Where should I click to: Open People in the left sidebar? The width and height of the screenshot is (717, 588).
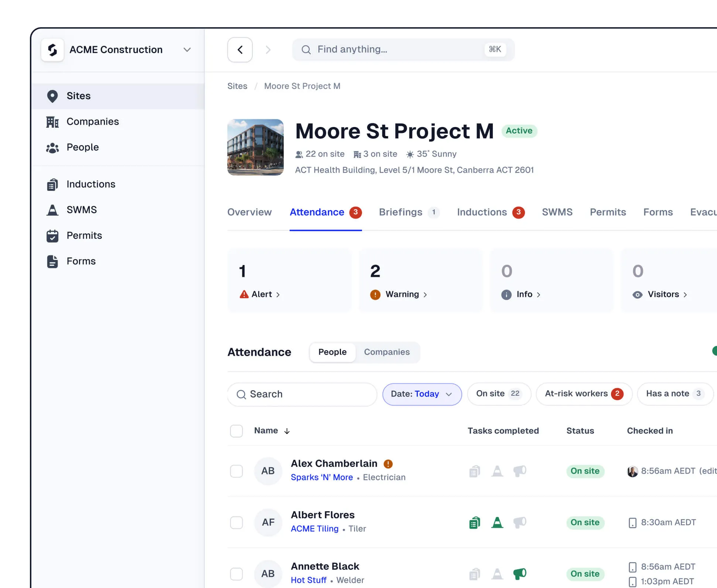(82, 147)
